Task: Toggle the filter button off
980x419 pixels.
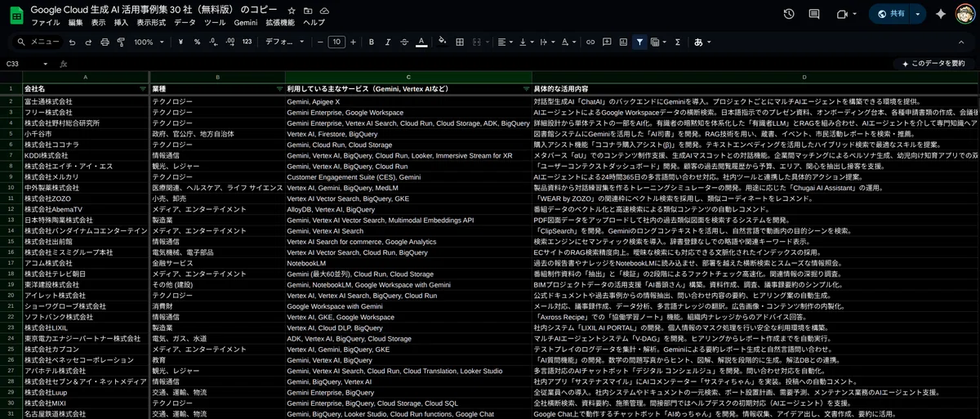Action: point(639,42)
